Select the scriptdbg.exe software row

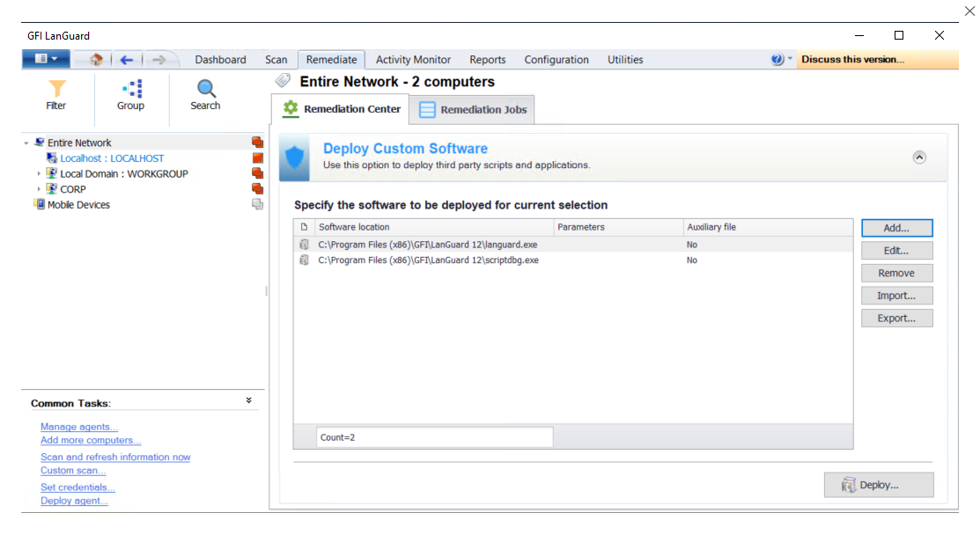pyautogui.click(x=573, y=260)
